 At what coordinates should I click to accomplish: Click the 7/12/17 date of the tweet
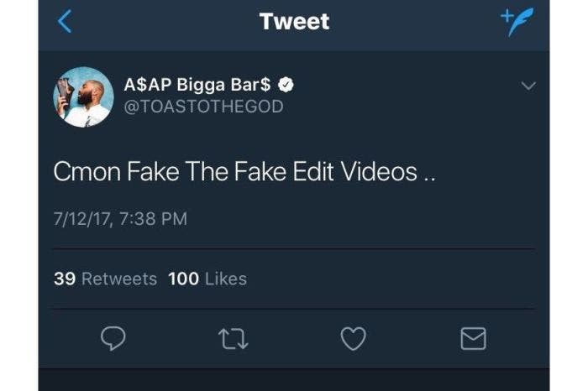81,219
